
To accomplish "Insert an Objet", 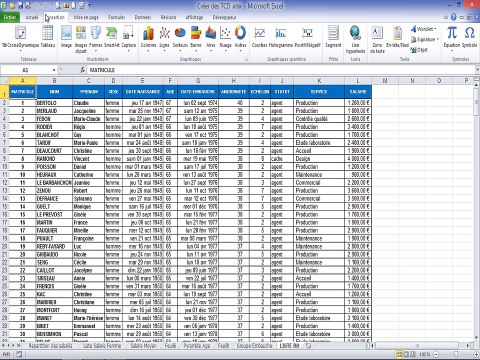I will (x=419, y=50).
